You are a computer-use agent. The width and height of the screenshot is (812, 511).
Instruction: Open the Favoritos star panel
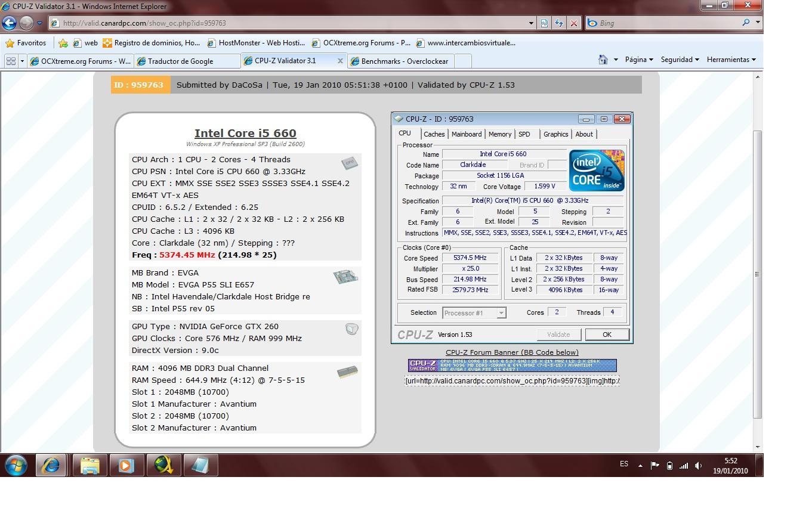click(x=26, y=43)
